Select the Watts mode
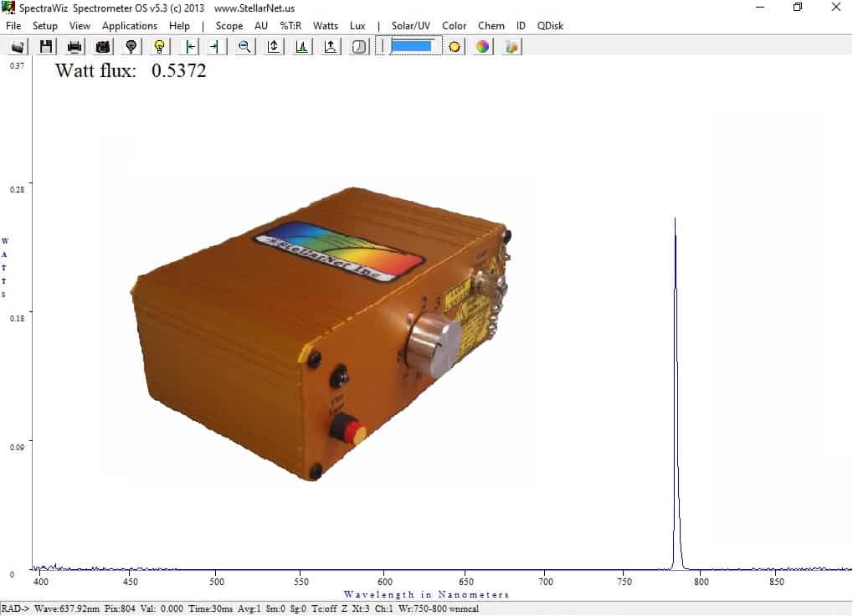This screenshot has width=853, height=616. coord(326,26)
